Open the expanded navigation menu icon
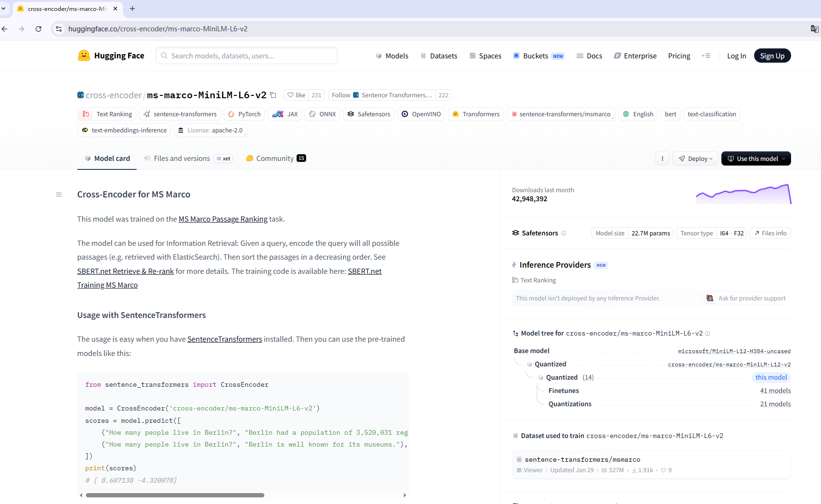 pos(706,56)
